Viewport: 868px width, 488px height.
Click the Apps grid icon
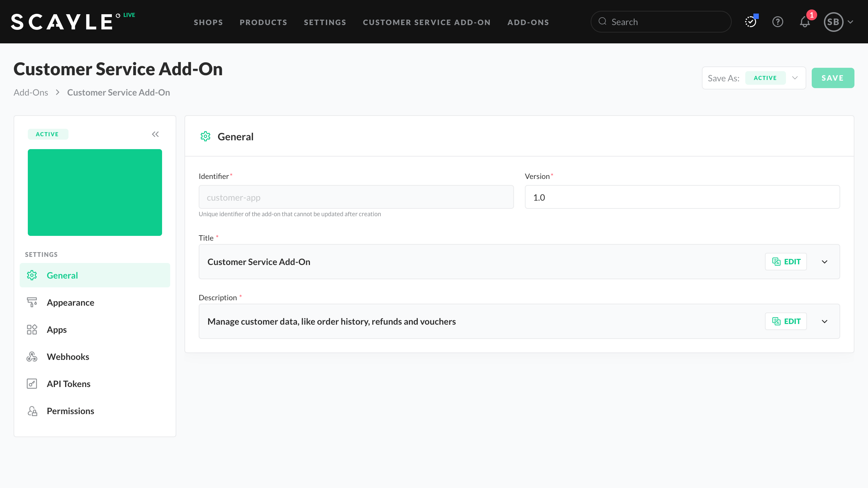32,329
